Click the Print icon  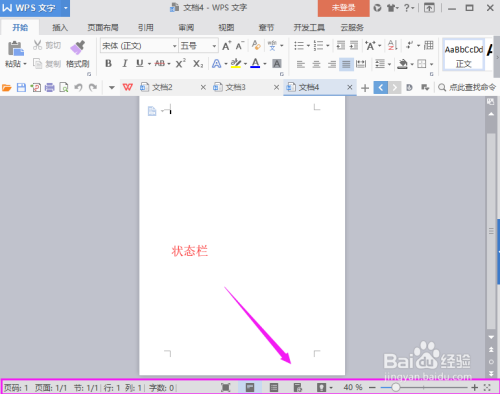[x=50, y=88]
